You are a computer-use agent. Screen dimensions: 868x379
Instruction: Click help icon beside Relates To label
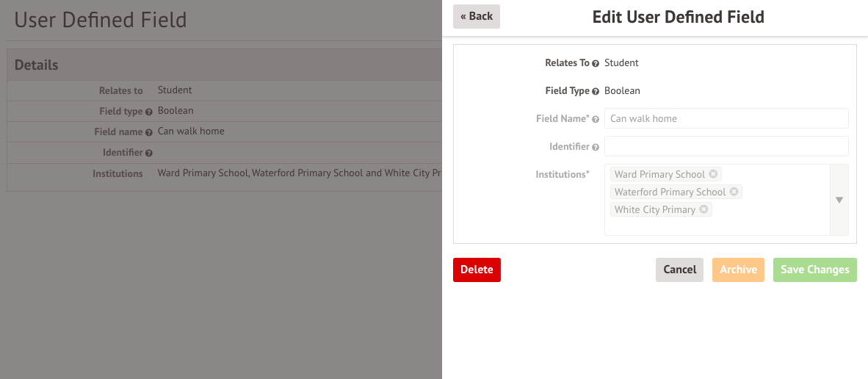(x=596, y=63)
